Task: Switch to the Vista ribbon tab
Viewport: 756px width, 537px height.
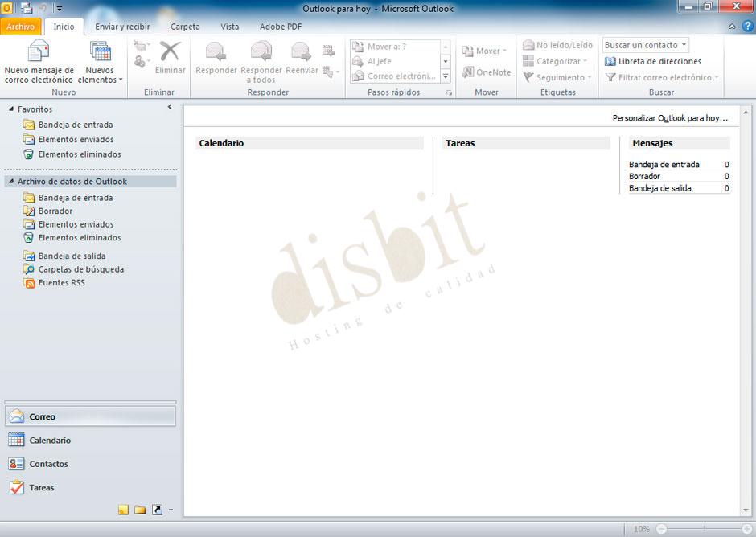Action: click(229, 27)
